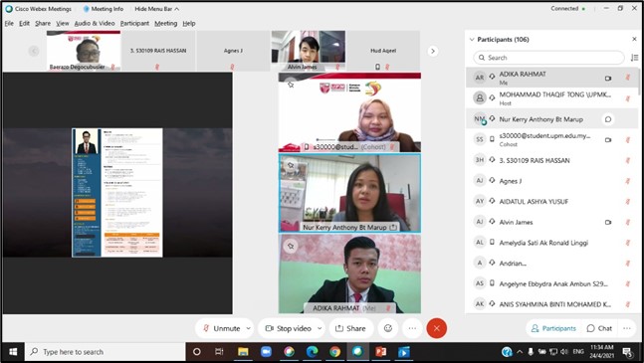Click the participant list scrollbar
The image size is (644, 363).
click(x=639, y=82)
